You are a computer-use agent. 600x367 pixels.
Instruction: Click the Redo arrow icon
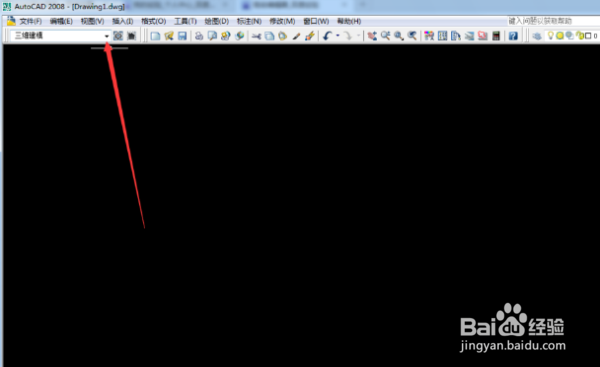347,36
